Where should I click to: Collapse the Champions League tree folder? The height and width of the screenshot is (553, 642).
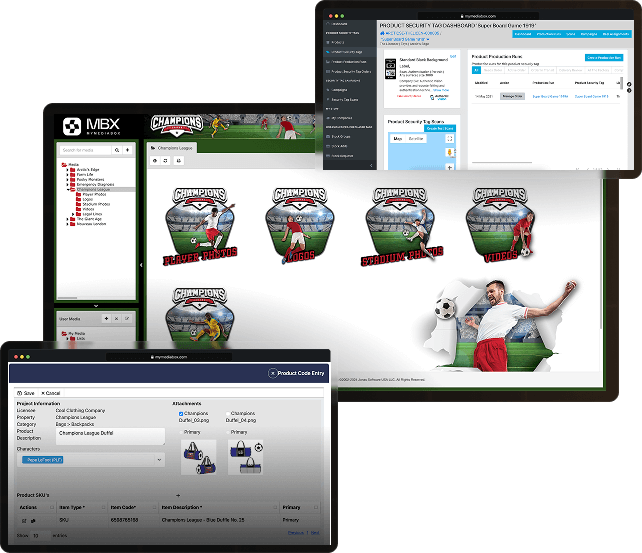(x=68, y=190)
